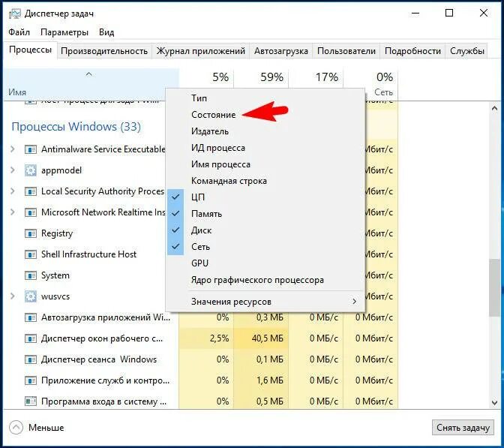Open the Файл menu

[x=19, y=32]
